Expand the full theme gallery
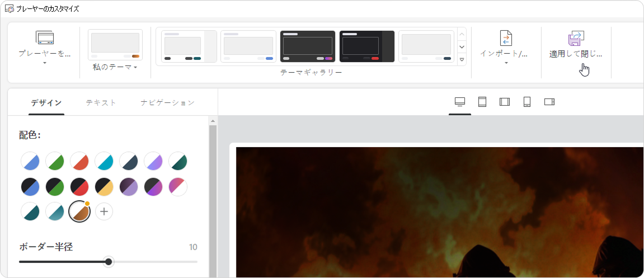644x278 pixels. tap(462, 59)
